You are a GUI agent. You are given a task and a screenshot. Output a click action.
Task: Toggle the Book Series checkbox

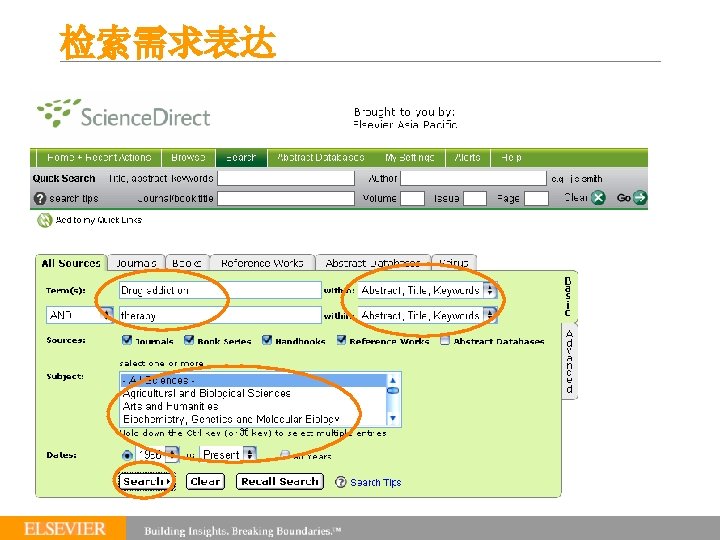click(189, 340)
